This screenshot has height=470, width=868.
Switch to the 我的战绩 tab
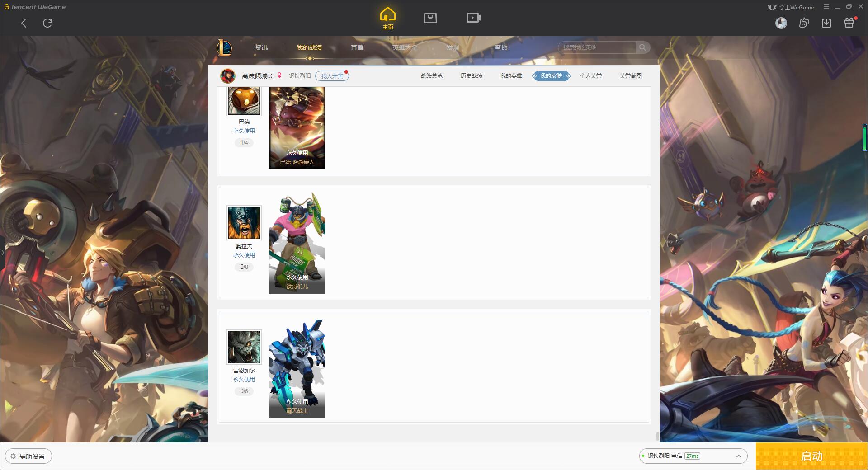tap(309, 47)
